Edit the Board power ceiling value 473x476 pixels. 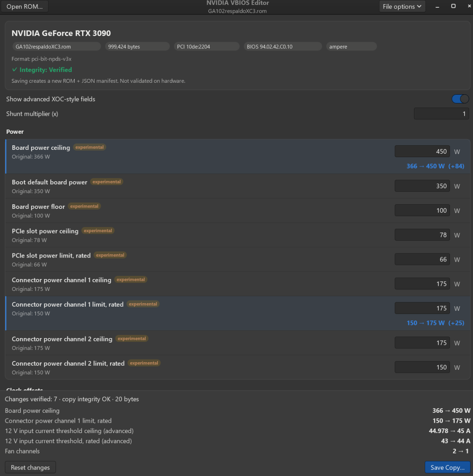(x=422, y=152)
